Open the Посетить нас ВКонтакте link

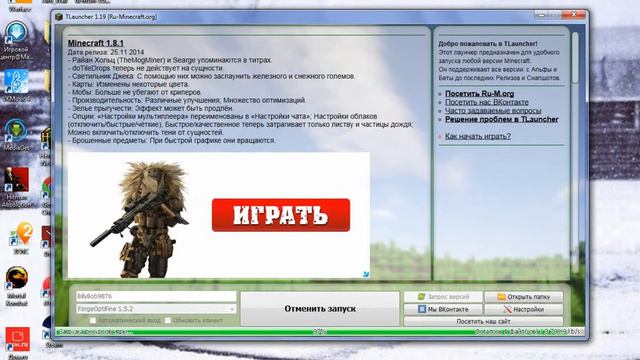pyautogui.click(x=487, y=102)
